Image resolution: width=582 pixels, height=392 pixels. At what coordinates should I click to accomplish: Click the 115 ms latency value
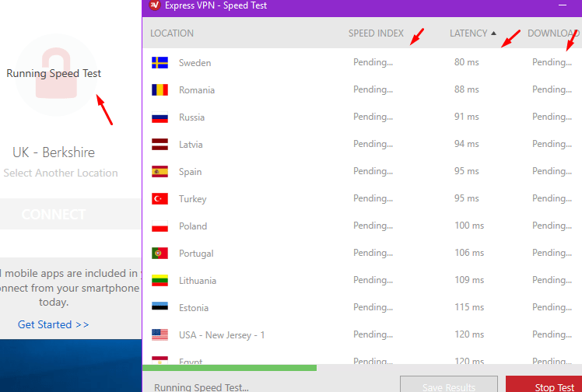click(469, 307)
